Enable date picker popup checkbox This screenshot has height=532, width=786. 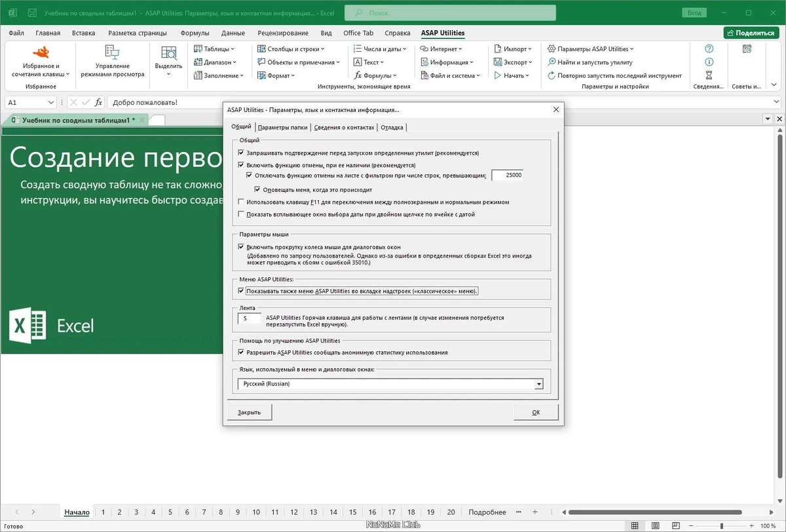click(x=241, y=214)
